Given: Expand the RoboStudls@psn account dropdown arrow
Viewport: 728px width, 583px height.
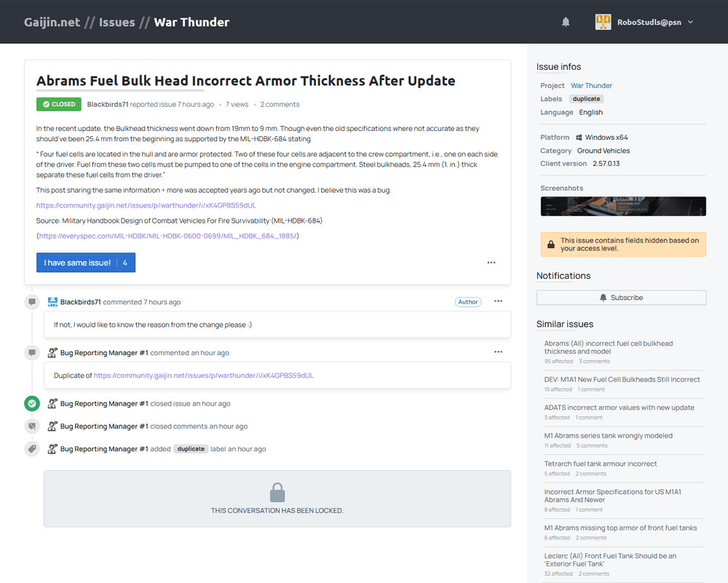Looking at the screenshot, I should 690,22.
